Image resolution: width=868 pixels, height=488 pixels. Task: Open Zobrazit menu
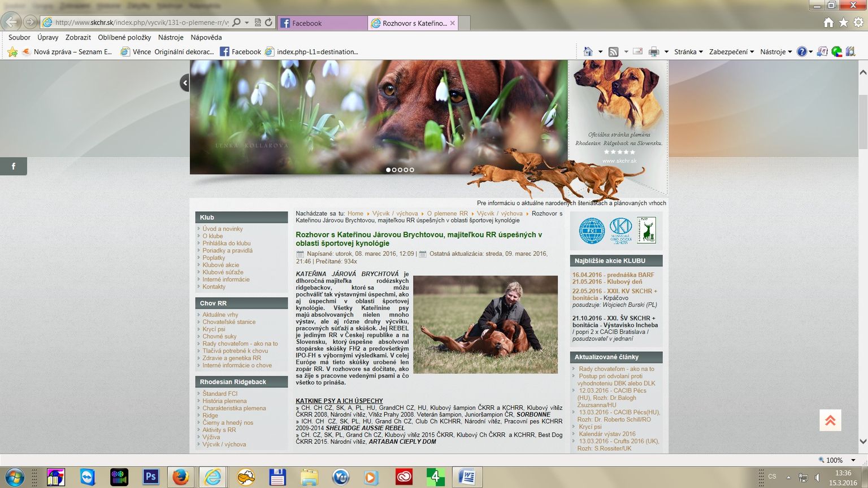coord(78,37)
